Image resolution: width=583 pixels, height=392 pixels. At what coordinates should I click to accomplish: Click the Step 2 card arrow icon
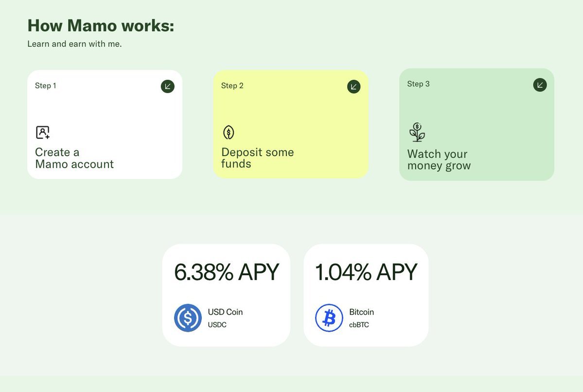pos(353,87)
